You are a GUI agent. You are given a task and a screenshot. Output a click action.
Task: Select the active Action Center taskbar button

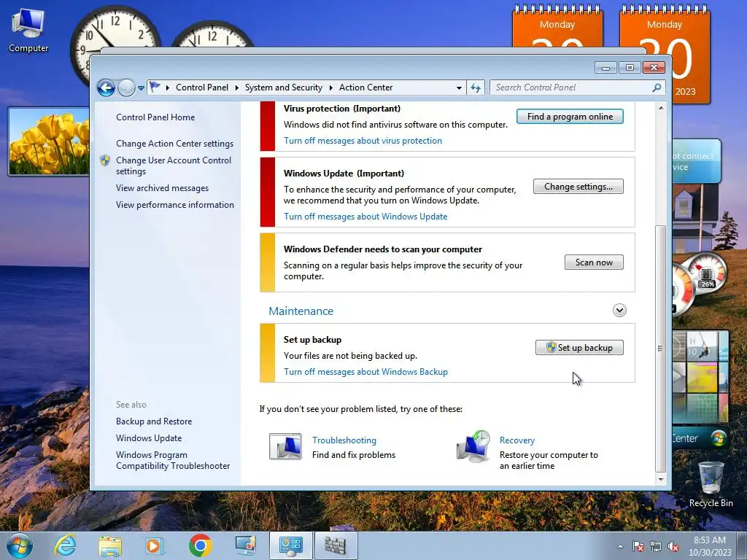290,545
